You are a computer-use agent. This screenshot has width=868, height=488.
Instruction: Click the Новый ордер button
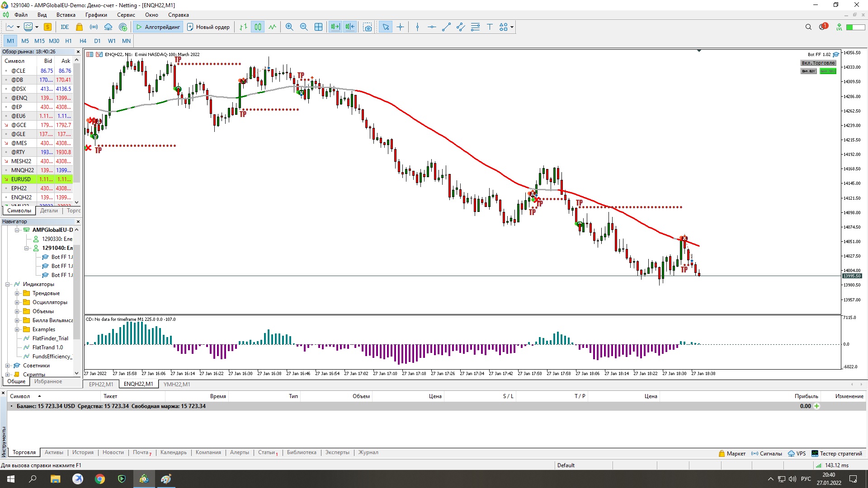click(x=208, y=27)
